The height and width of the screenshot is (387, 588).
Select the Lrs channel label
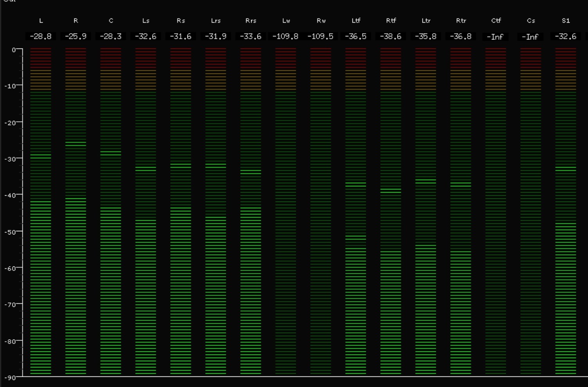point(216,21)
